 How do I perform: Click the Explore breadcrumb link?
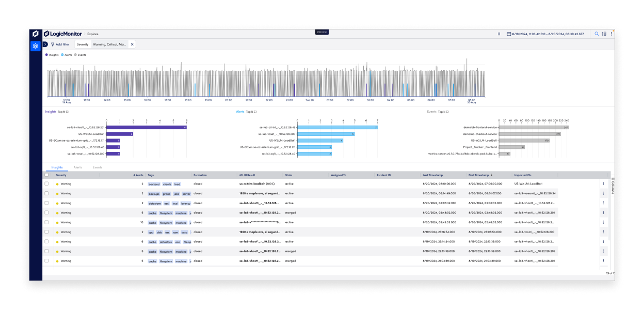click(93, 34)
